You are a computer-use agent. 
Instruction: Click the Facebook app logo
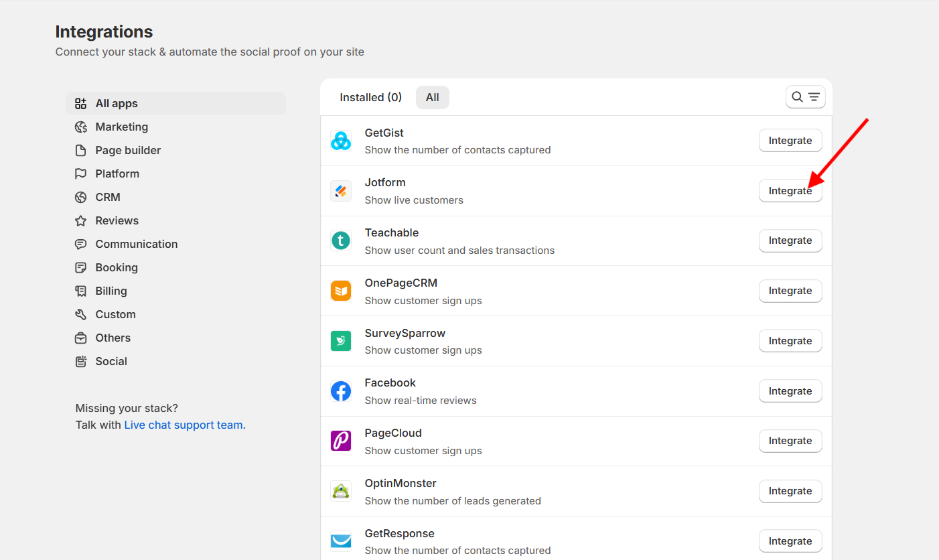(341, 391)
